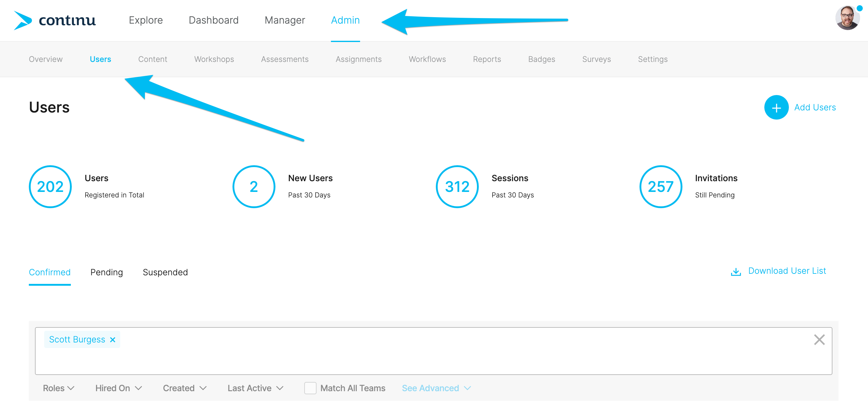Go to the Badges tab

tap(541, 59)
